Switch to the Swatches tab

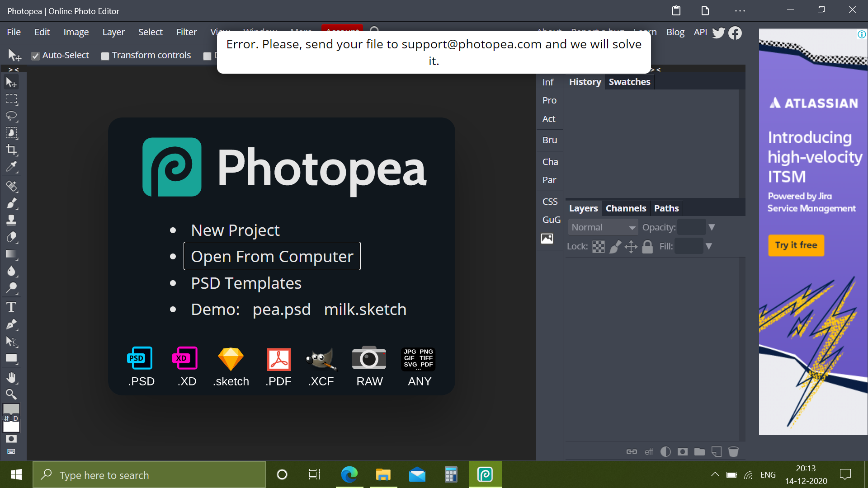629,82
